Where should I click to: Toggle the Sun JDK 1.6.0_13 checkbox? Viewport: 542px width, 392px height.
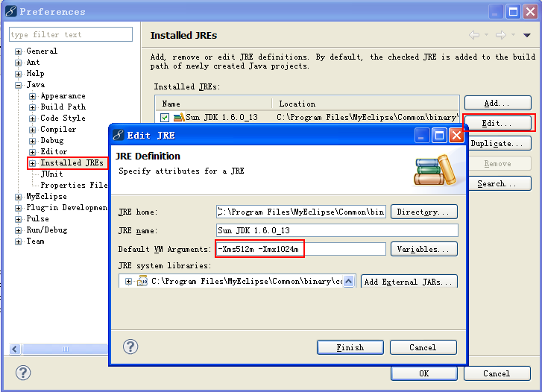165,118
